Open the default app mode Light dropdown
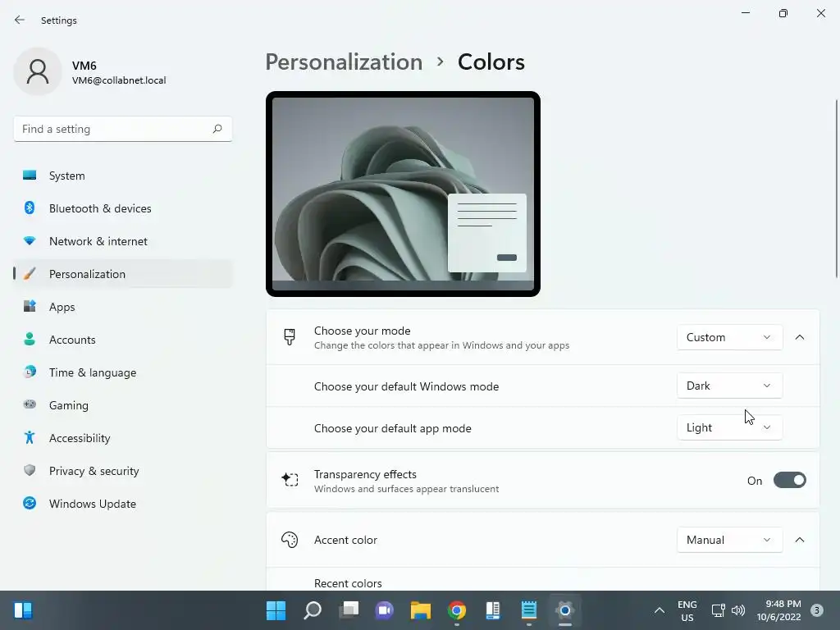The height and width of the screenshot is (630, 840). click(x=729, y=427)
